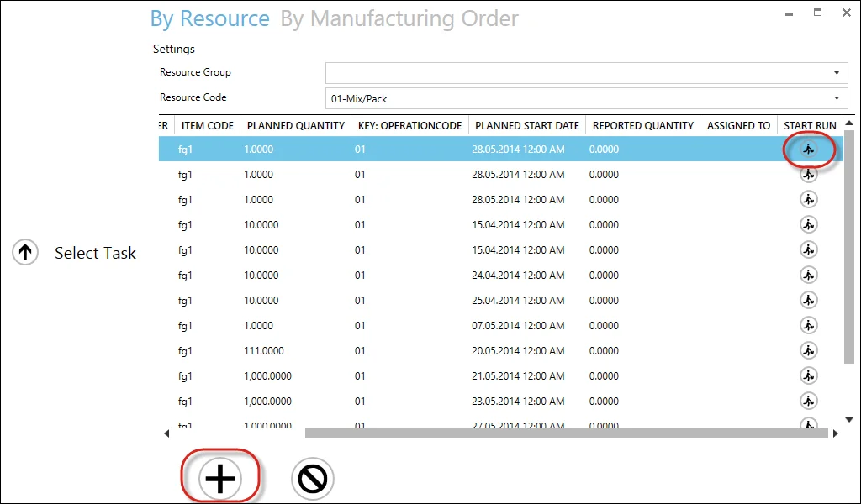Start run for the 21.05.2014 task
The width and height of the screenshot is (861, 504).
coord(808,376)
